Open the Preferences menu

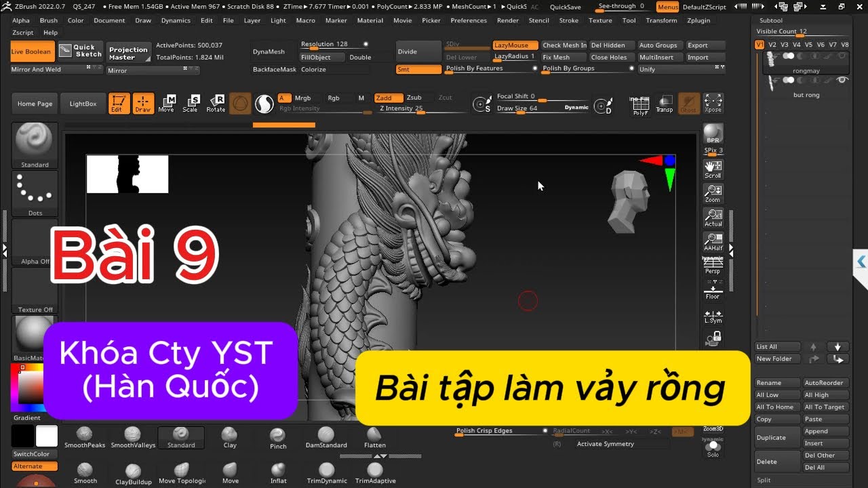[x=469, y=20]
